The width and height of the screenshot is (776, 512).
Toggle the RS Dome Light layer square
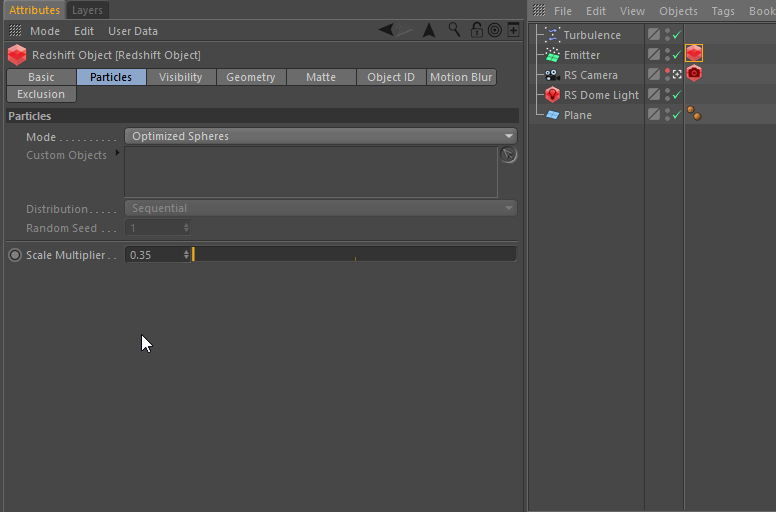[x=654, y=94]
